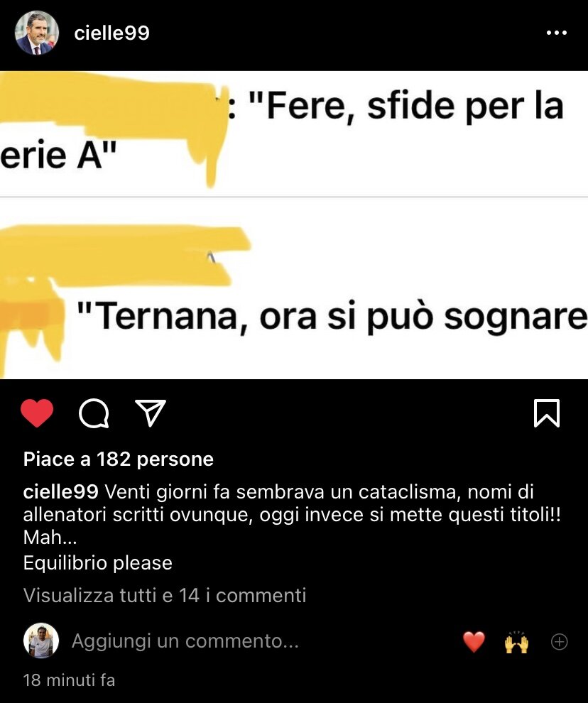The image size is (588, 703).
Task: View who liked: Piace a 182 persone
Action: 119,459
